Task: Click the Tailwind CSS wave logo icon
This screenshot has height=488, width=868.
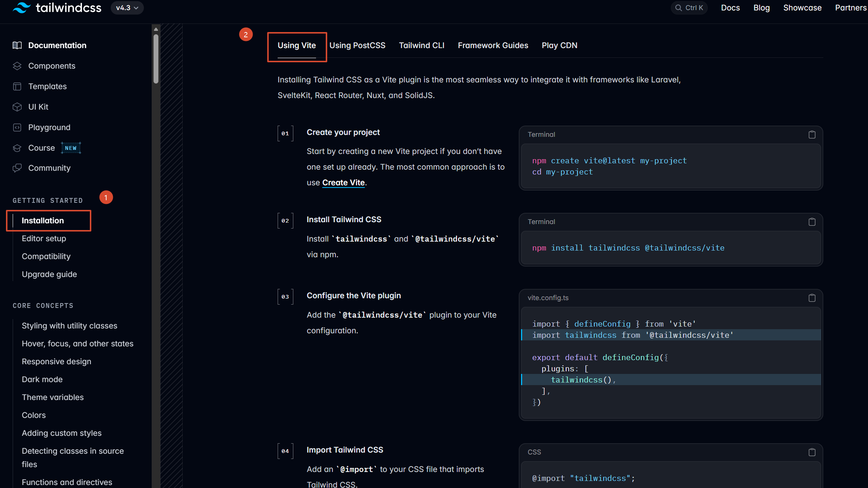Action: tap(22, 7)
